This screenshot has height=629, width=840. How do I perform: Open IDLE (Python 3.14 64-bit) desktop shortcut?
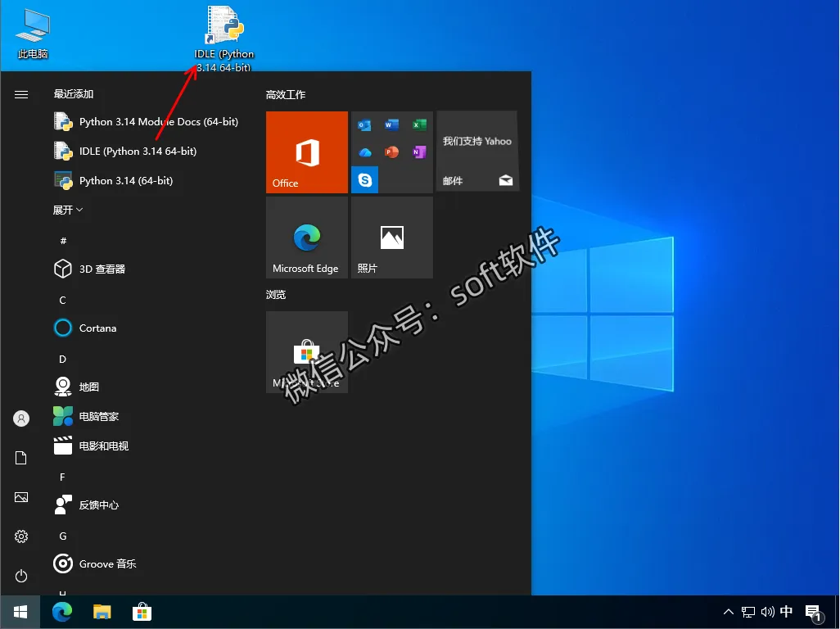tap(224, 38)
